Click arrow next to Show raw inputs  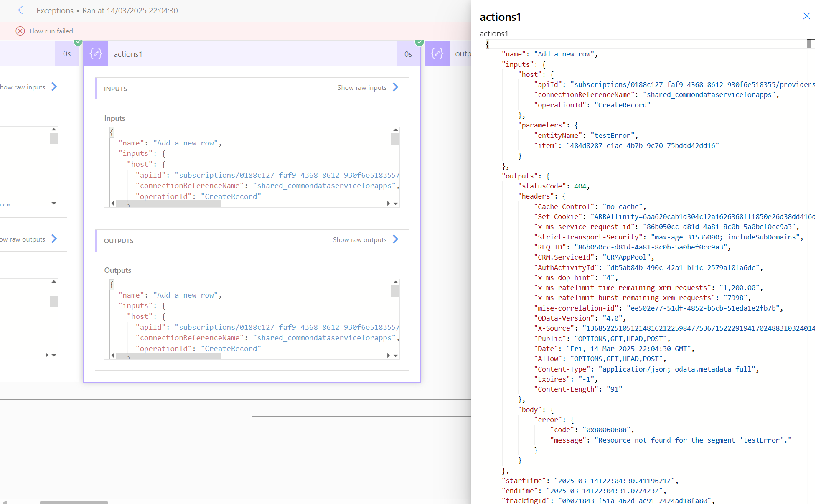coord(396,87)
